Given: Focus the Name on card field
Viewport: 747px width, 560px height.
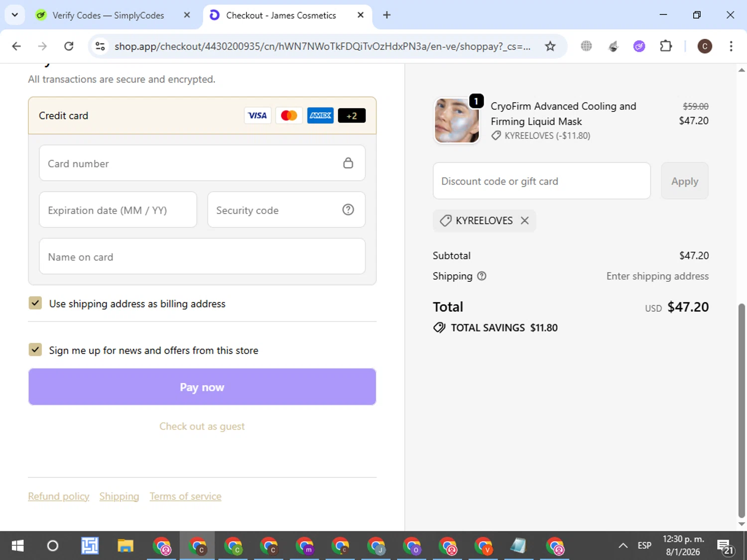Looking at the screenshot, I should (x=202, y=257).
